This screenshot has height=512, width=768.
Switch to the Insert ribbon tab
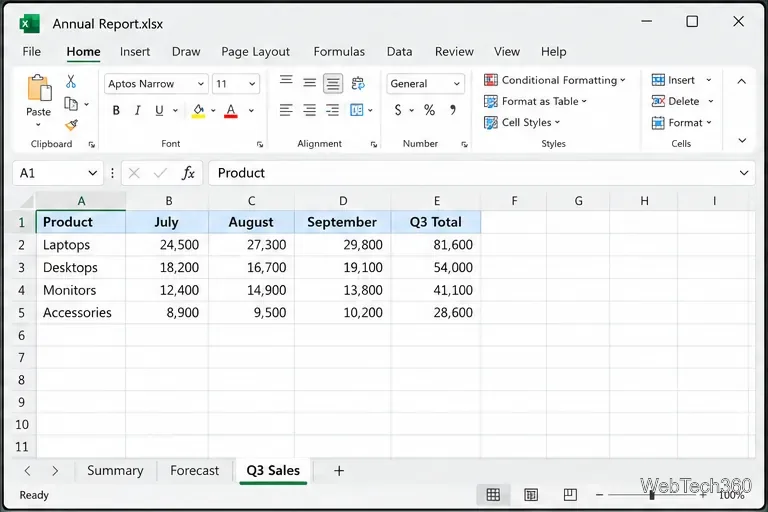135,51
